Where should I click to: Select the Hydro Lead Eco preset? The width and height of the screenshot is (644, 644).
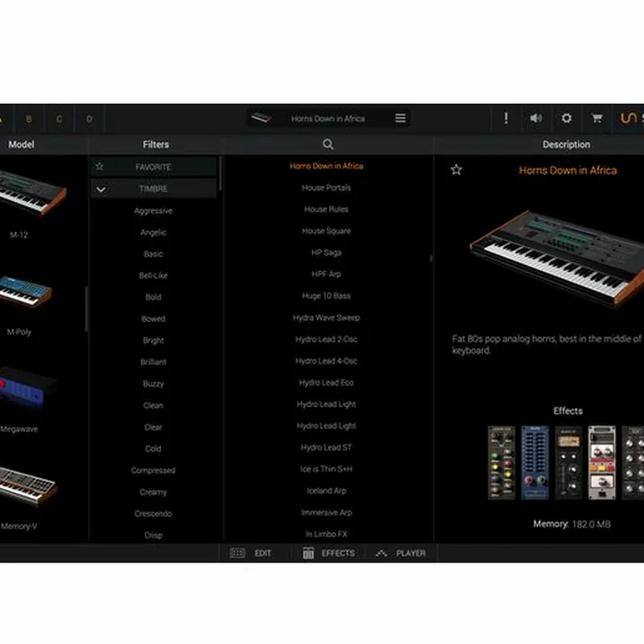pyautogui.click(x=326, y=383)
